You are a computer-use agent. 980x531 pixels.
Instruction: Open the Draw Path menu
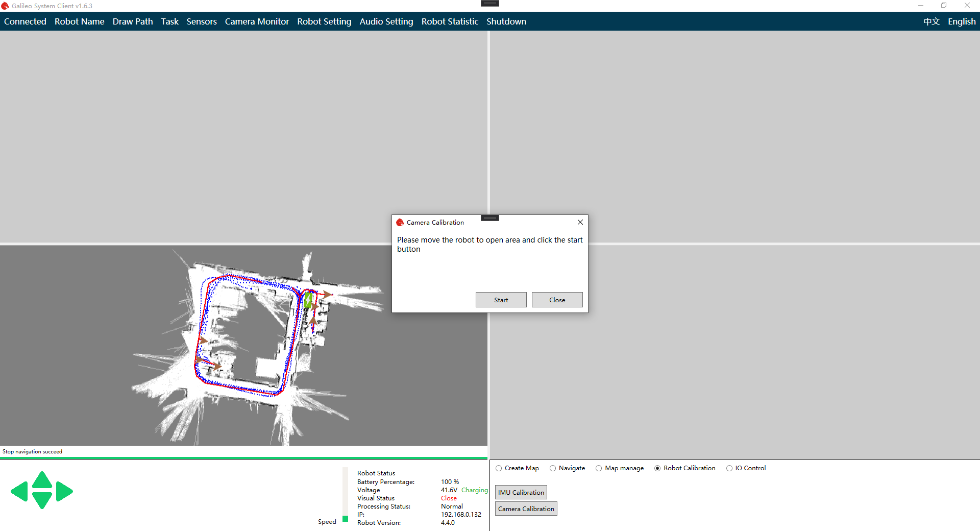(x=133, y=21)
